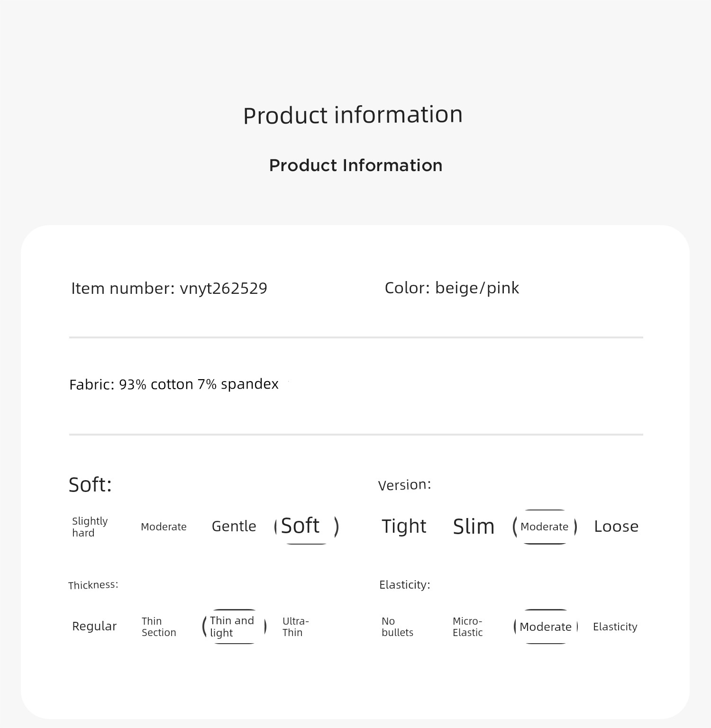This screenshot has width=711, height=728.
Task: Select the Moderate version option
Action: (545, 527)
